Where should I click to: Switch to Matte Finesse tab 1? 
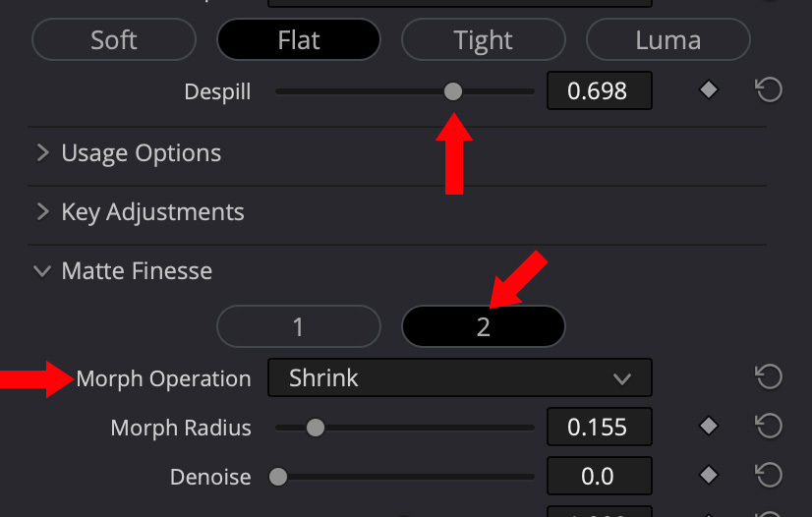pos(299,326)
